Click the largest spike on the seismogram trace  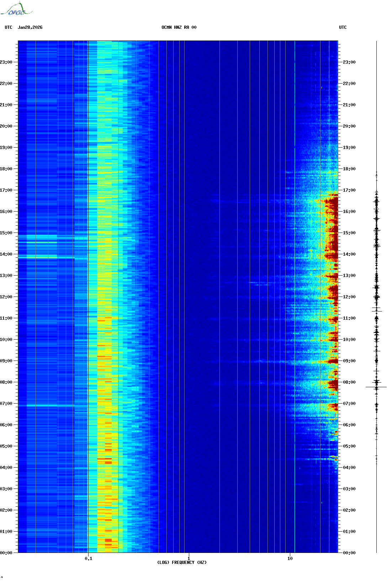point(376,387)
